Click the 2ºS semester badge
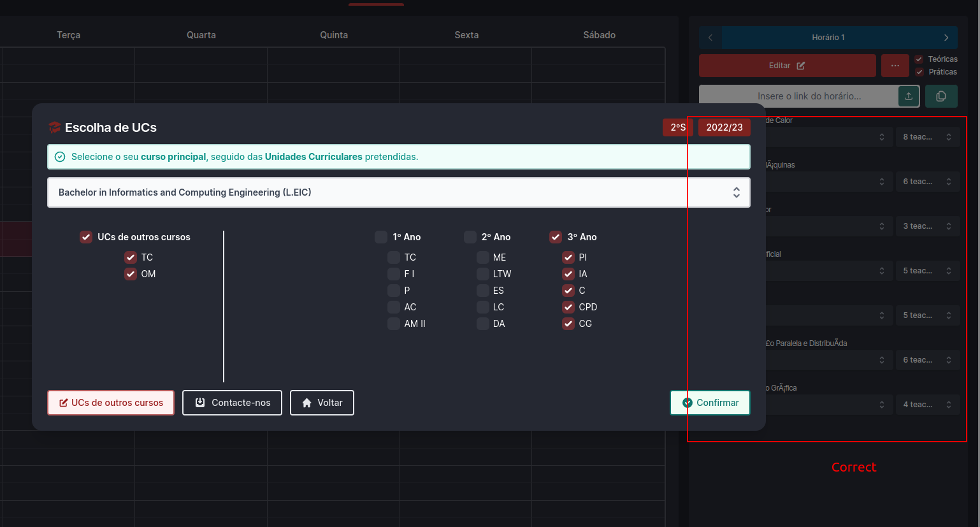 point(678,127)
